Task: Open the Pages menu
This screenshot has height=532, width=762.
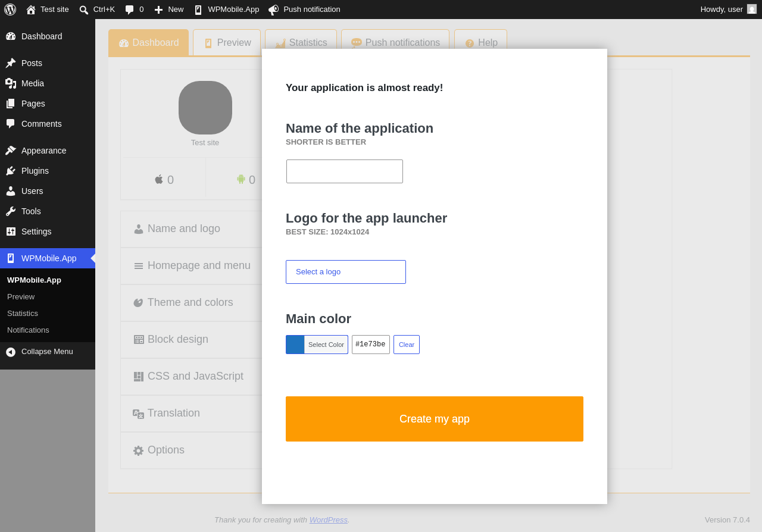Action: (48, 104)
